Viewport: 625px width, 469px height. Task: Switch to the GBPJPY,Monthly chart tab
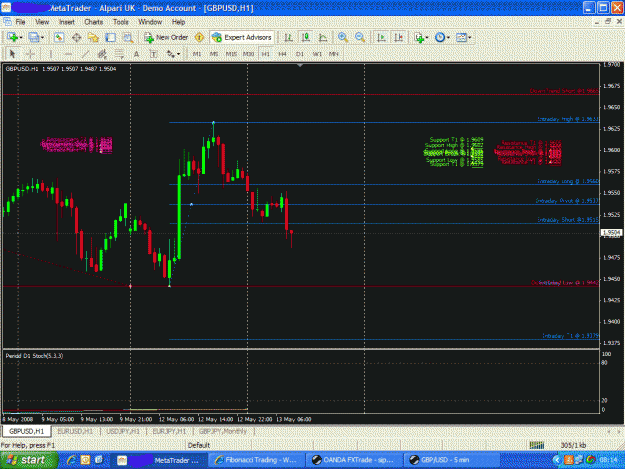tap(223, 432)
